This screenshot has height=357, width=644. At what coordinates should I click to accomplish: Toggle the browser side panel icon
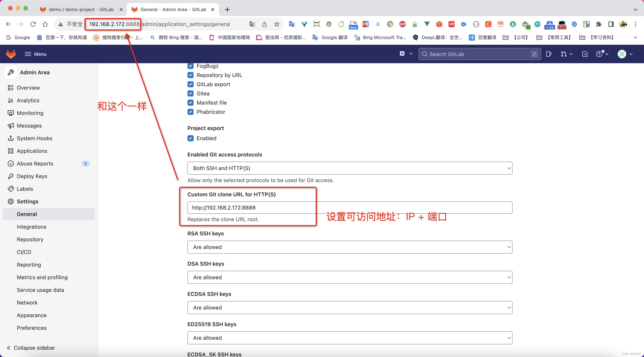click(611, 24)
